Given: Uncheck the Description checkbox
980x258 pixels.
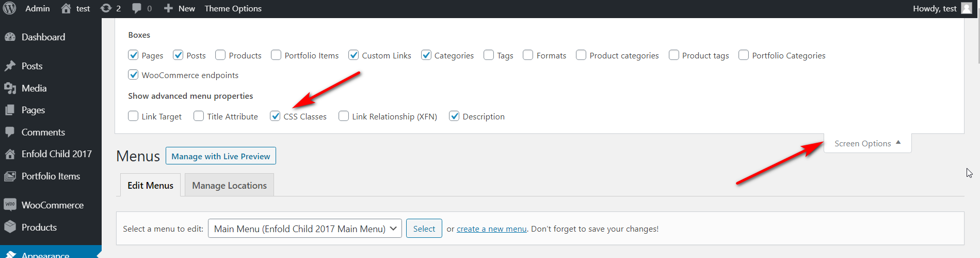Looking at the screenshot, I should point(454,116).
